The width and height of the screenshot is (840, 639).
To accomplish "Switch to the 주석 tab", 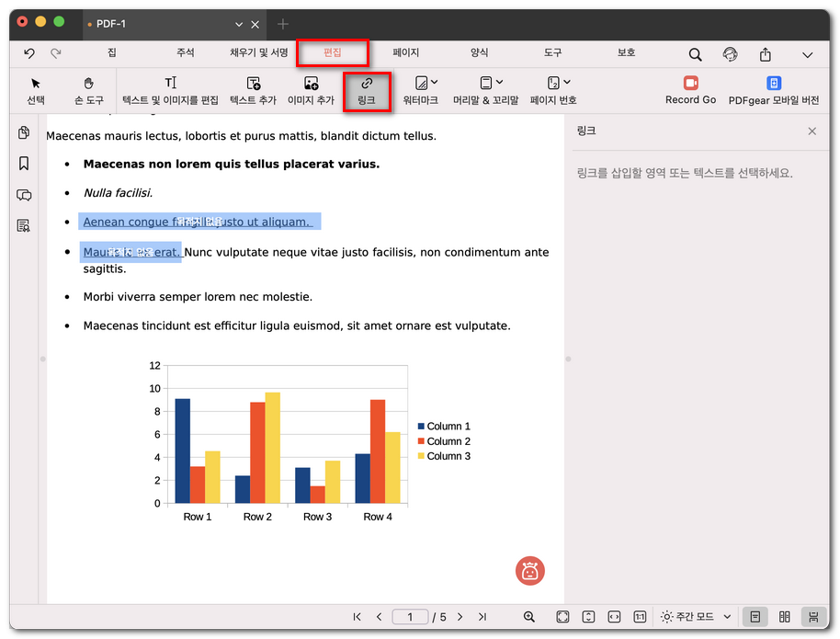I will (186, 53).
